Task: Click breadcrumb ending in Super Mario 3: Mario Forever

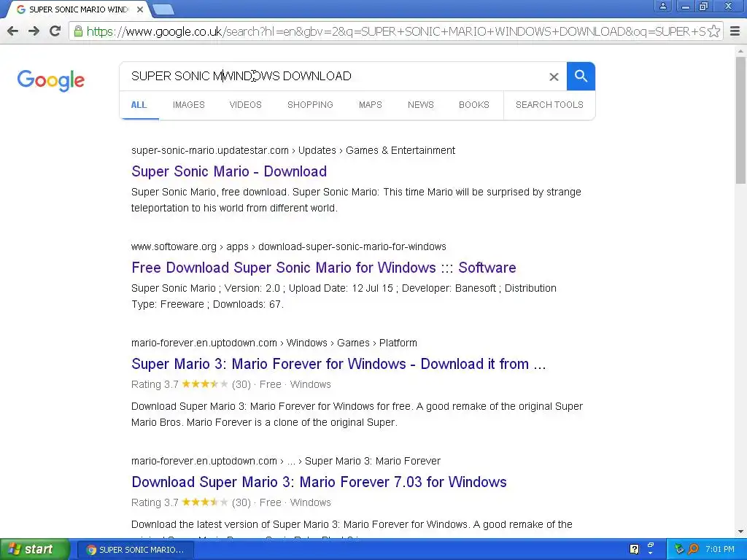Action: click(286, 461)
